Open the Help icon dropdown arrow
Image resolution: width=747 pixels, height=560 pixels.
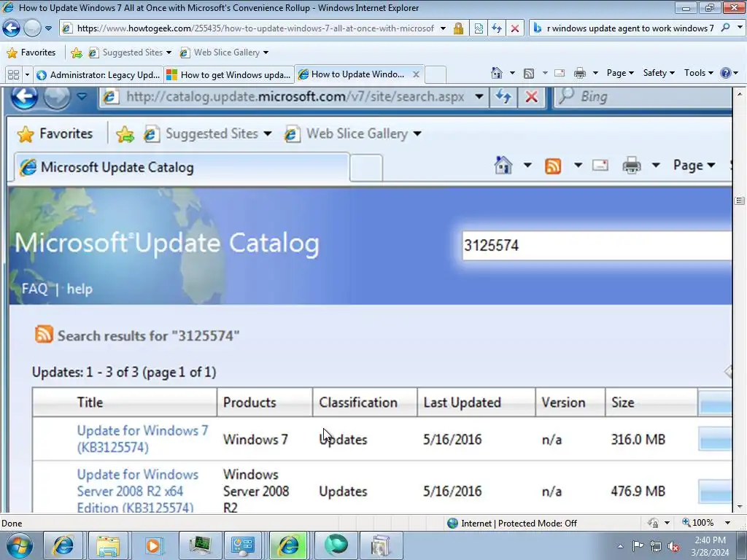coord(736,73)
